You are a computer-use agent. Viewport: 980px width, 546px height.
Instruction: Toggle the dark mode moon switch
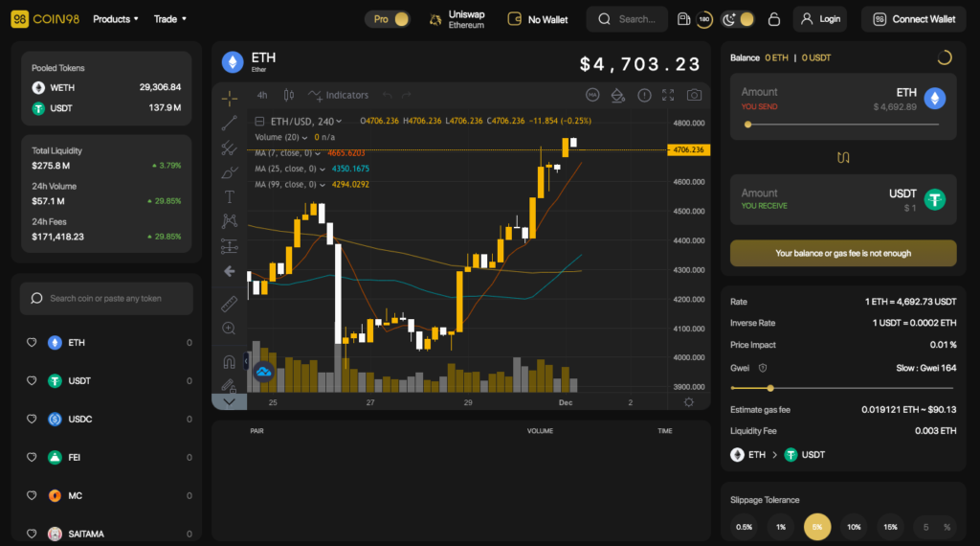click(738, 19)
